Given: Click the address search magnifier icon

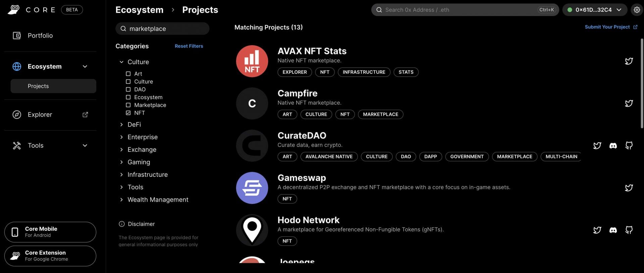Looking at the screenshot, I should coord(379,10).
